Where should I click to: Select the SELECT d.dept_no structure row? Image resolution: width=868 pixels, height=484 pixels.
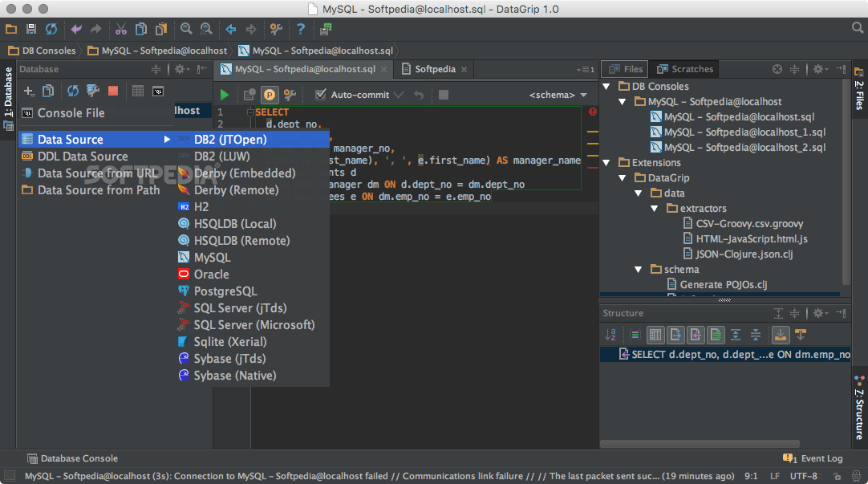coord(725,355)
